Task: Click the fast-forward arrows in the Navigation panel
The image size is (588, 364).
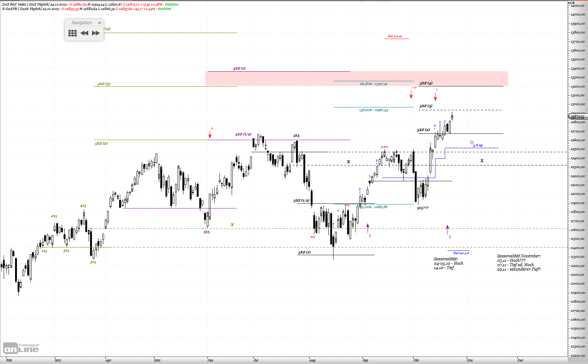Action: pos(96,33)
